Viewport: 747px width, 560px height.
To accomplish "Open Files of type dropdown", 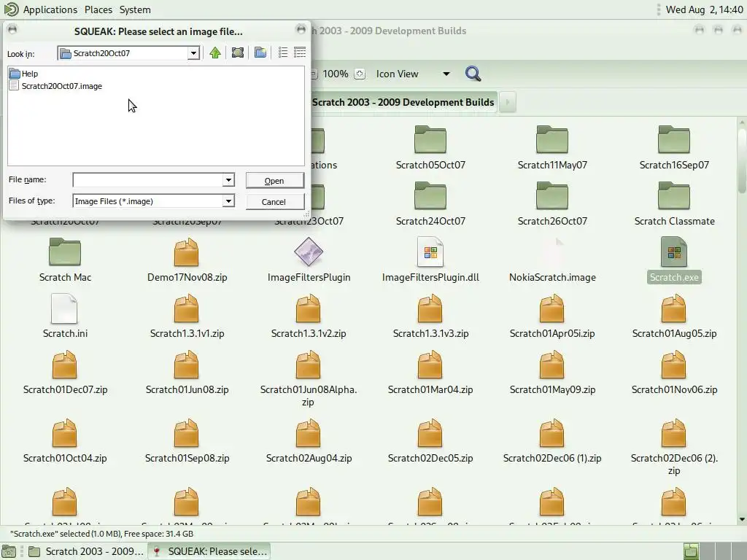I will (x=228, y=201).
